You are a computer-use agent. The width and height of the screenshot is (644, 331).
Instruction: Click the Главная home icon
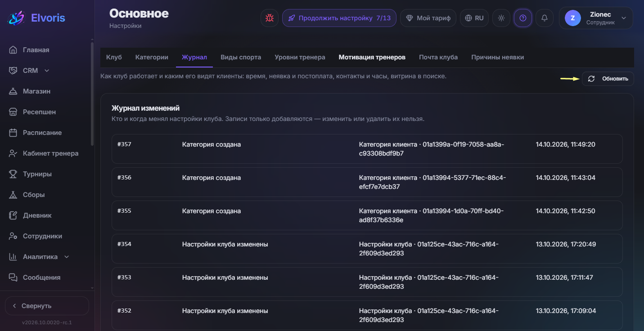(14, 50)
